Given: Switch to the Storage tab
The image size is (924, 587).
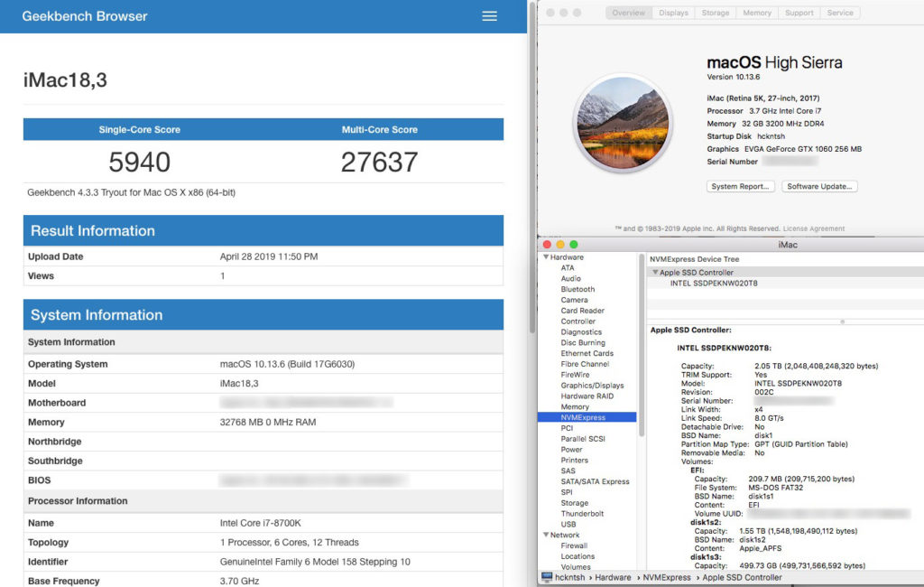Looking at the screenshot, I should pyautogui.click(x=716, y=13).
